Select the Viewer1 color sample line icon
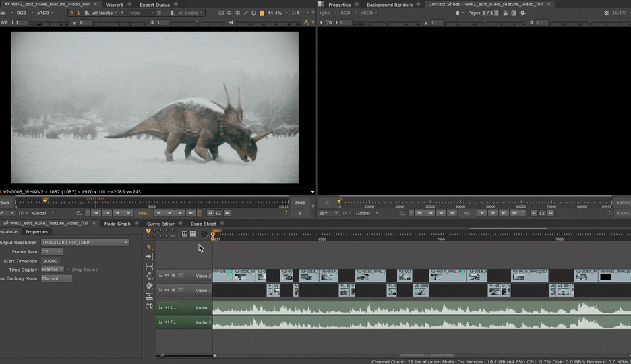The height and width of the screenshot is (364, 631). (x=245, y=13)
